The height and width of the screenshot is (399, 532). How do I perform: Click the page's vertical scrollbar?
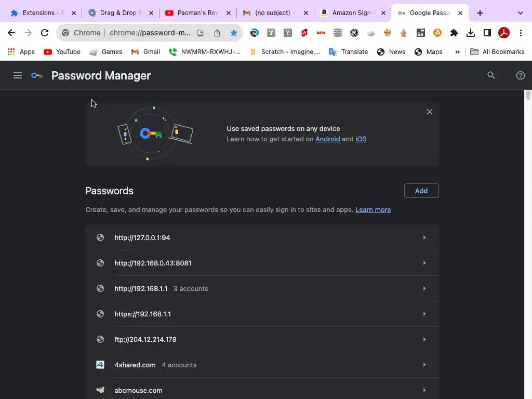click(528, 96)
